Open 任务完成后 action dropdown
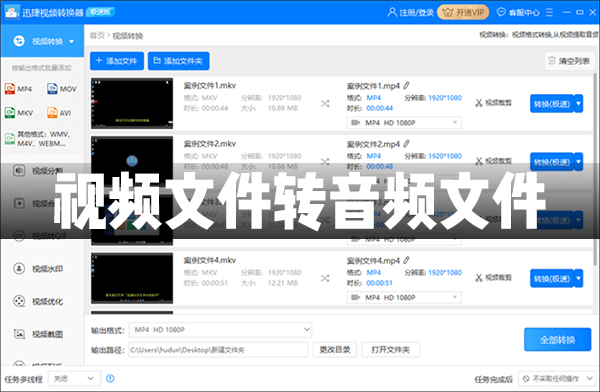 point(558,379)
